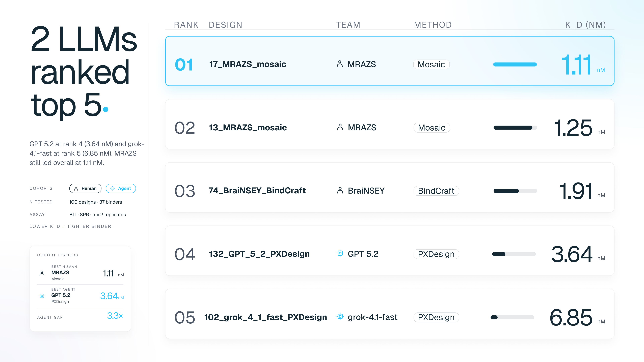The height and width of the screenshot is (362, 644).
Task: Select design 102_grok_4_1_fast_PXDesign
Action: (x=265, y=317)
